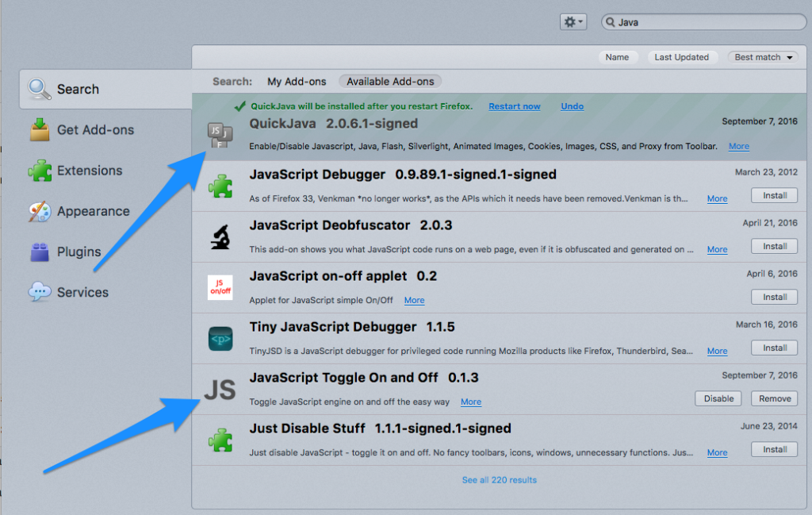This screenshot has width=812, height=515.
Task: Click 'Toggle JavaScript engine on and off' description
Action: pyautogui.click(x=349, y=402)
